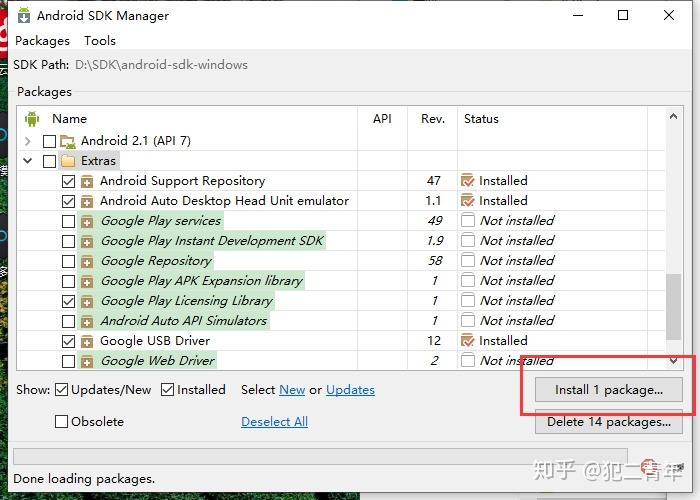The height and width of the screenshot is (500, 700).
Task: Expand the Android 2.1 (API 7) node
Action: pyautogui.click(x=28, y=141)
